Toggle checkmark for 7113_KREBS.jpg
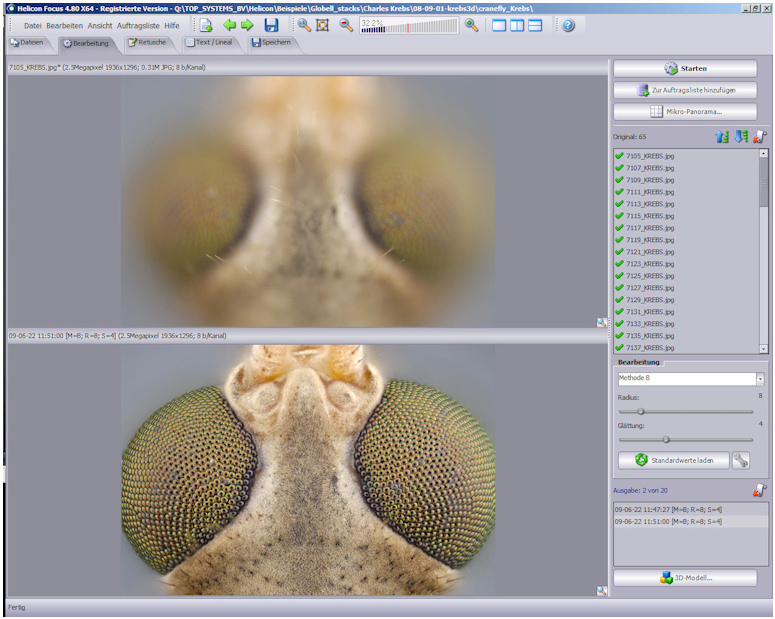775x619 pixels. point(619,204)
